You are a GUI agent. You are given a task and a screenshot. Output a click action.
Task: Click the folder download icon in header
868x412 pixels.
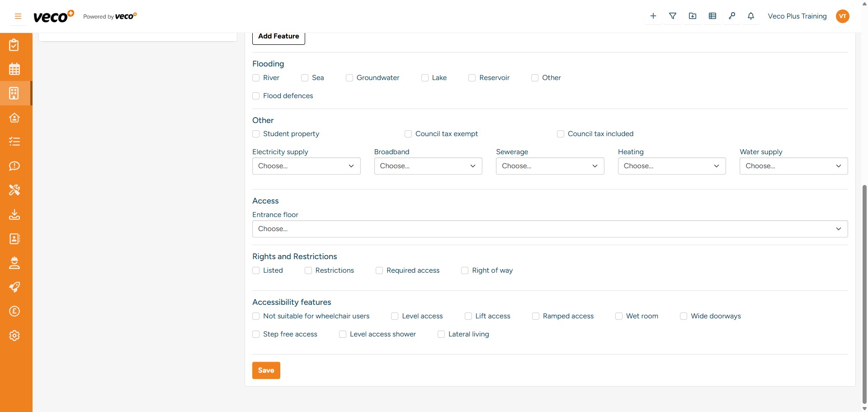coord(693,16)
